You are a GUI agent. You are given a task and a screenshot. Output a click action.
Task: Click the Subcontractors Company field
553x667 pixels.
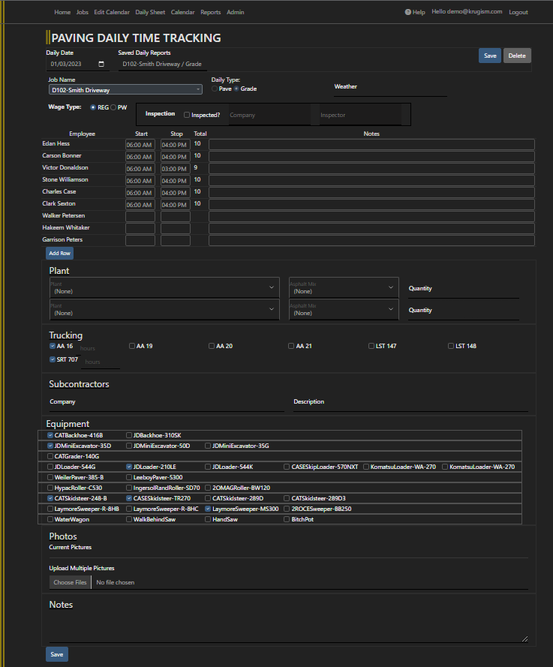(167, 404)
